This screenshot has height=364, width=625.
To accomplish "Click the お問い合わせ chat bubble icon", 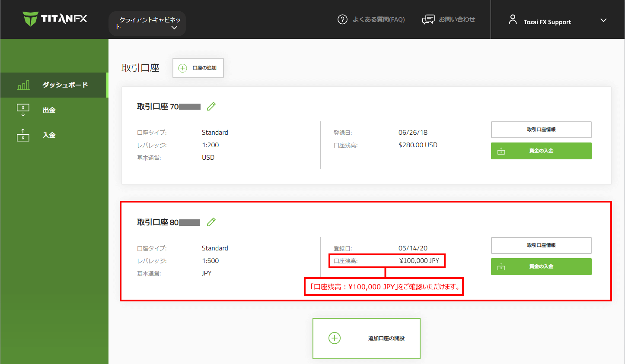I will (x=428, y=19).
